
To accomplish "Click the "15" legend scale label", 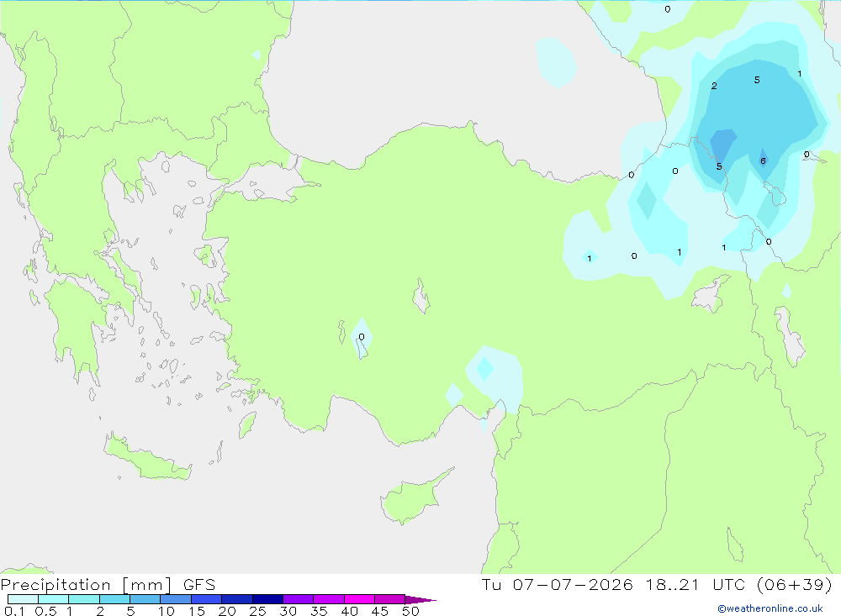I will (x=197, y=611).
